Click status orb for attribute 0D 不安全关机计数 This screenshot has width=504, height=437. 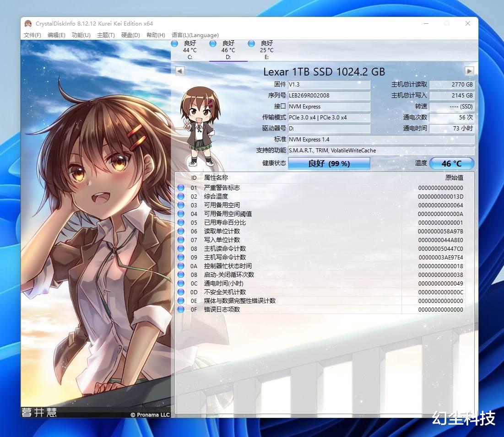click(x=181, y=292)
